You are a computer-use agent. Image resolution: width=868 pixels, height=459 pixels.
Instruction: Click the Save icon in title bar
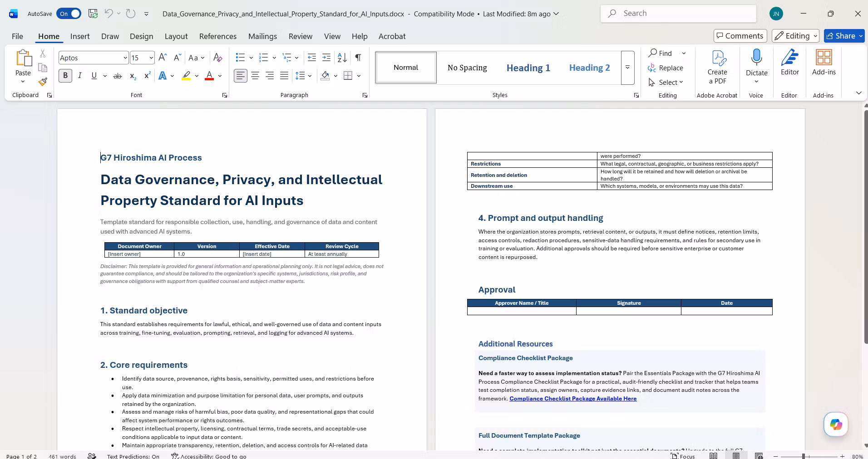point(93,14)
